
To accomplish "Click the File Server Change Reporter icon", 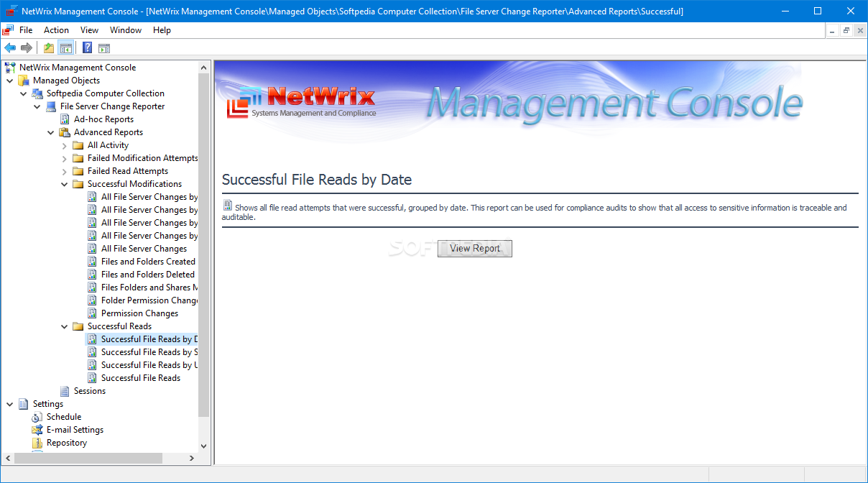I will [x=51, y=106].
